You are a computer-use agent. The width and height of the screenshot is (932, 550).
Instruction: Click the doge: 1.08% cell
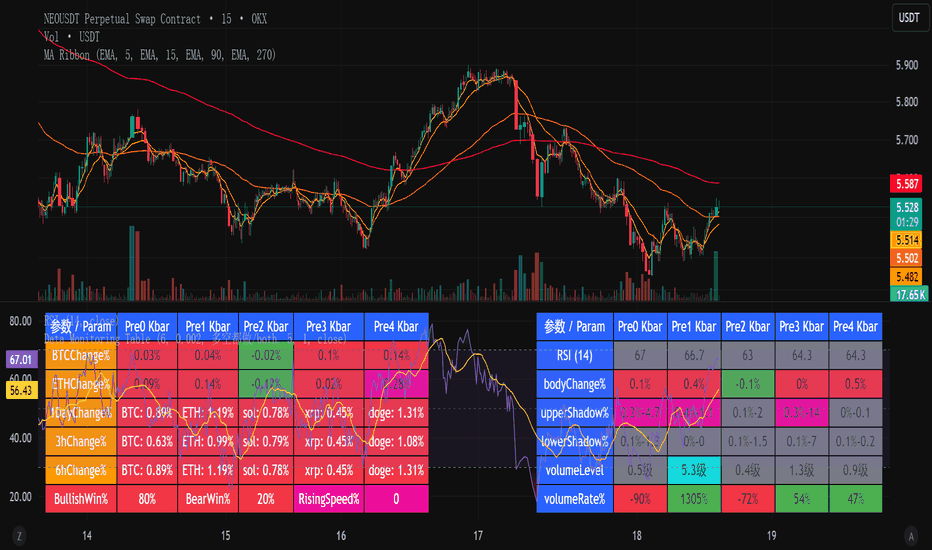396,442
